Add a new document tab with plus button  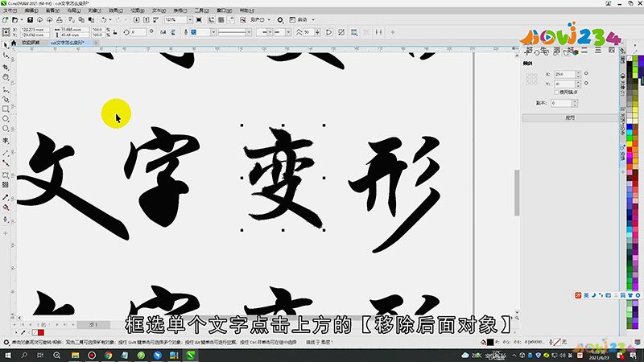pos(96,43)
